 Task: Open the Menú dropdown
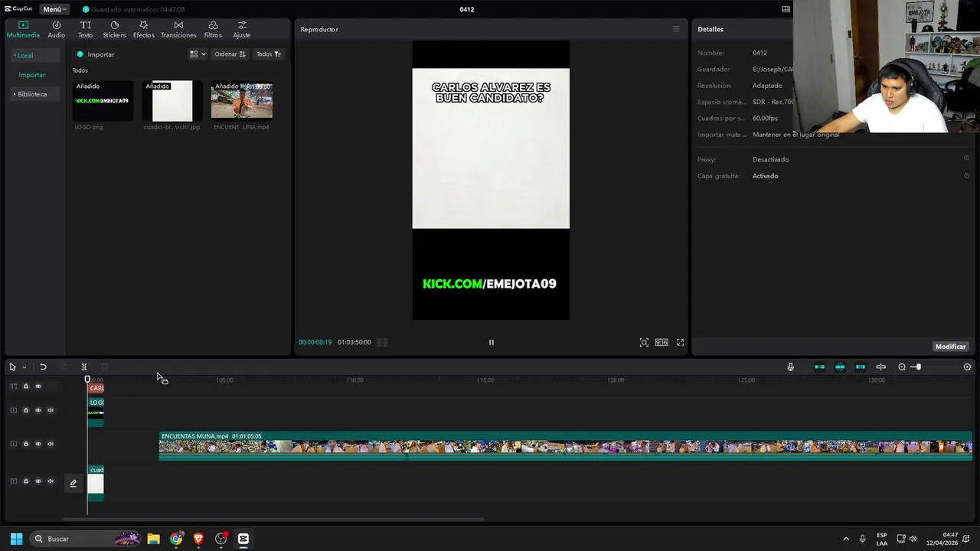click(x=54, y=9)
